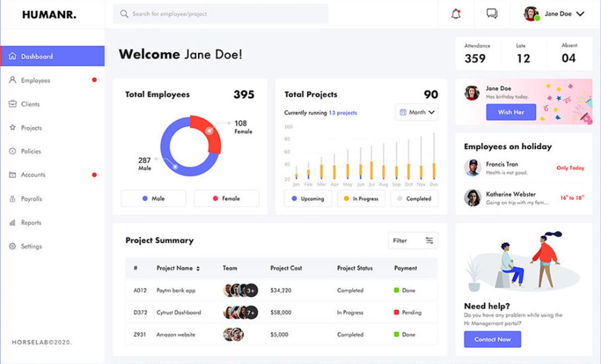Click the Filter sliders icon
Image resolution: width=601 pixels, height=364 pixels.
click(429, 240)
